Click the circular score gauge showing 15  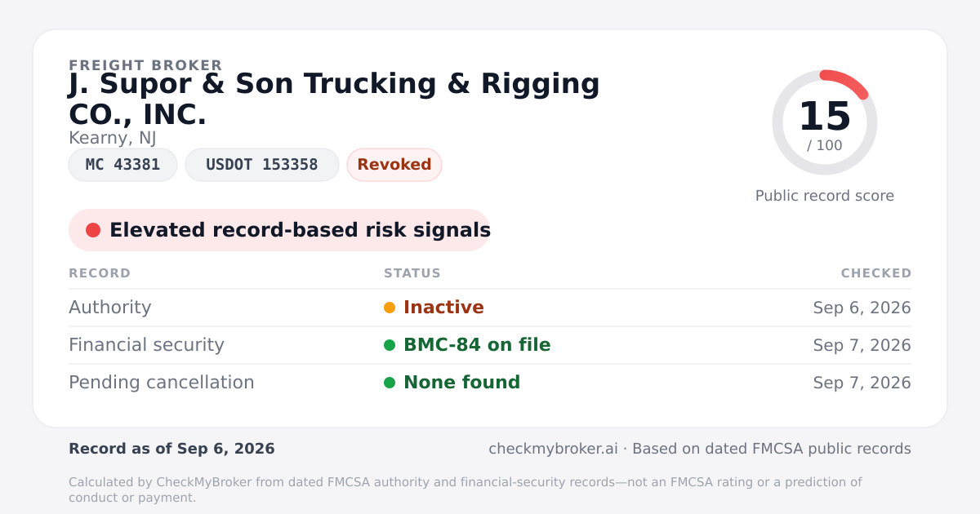click(x=825, y=122)
